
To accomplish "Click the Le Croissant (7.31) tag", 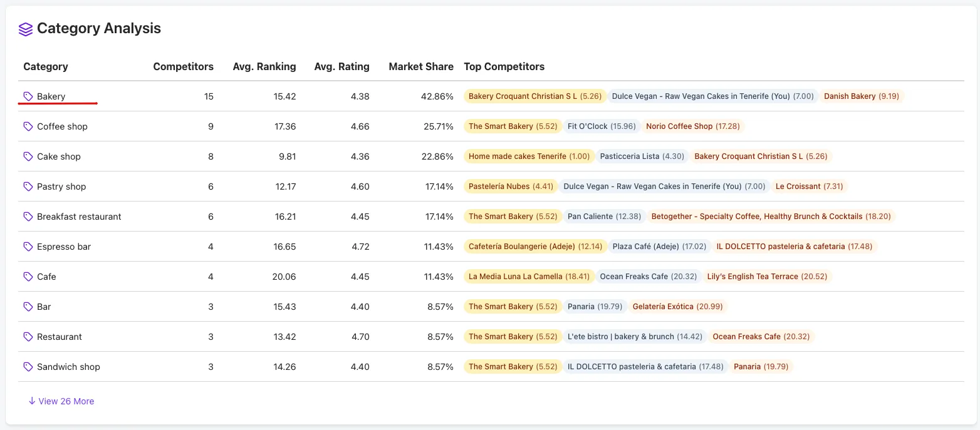I will 809,187.
